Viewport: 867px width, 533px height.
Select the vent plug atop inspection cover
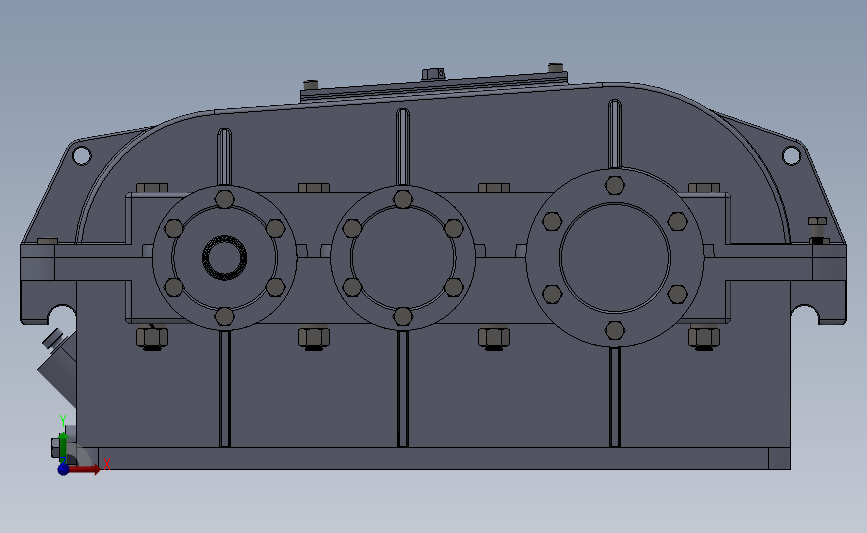click(x=434, y=74)
